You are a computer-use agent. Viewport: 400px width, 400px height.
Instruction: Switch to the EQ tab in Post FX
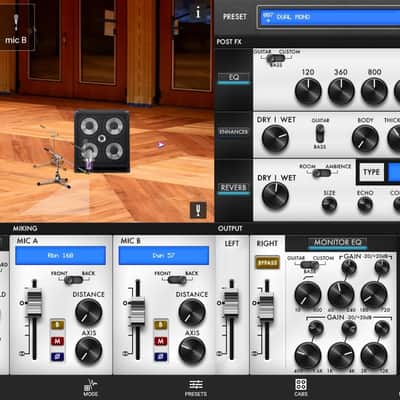234,77
